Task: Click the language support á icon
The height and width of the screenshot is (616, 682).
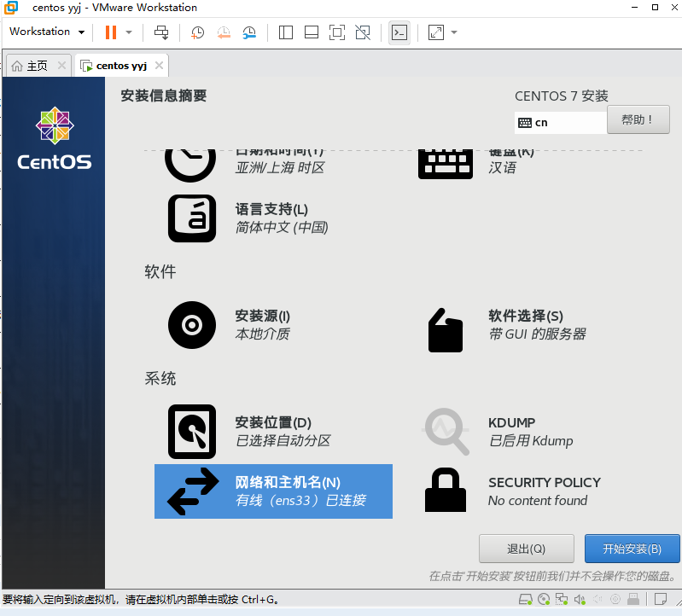Action: [x=192, y=218]
